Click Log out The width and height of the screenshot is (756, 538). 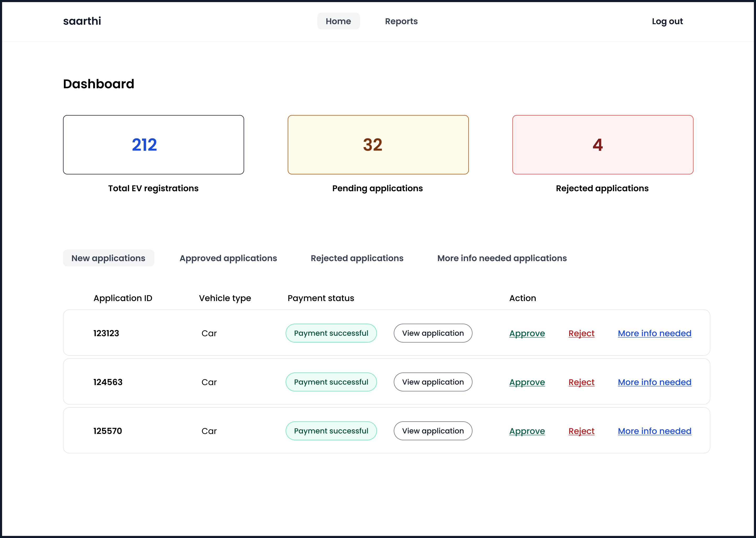pyautogui.click(x=667, y=21)
